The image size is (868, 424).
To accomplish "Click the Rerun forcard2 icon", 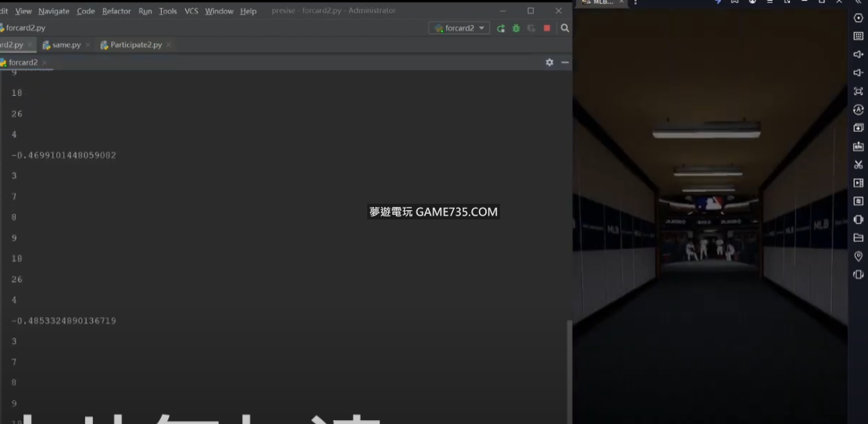I will click(501, 28).
